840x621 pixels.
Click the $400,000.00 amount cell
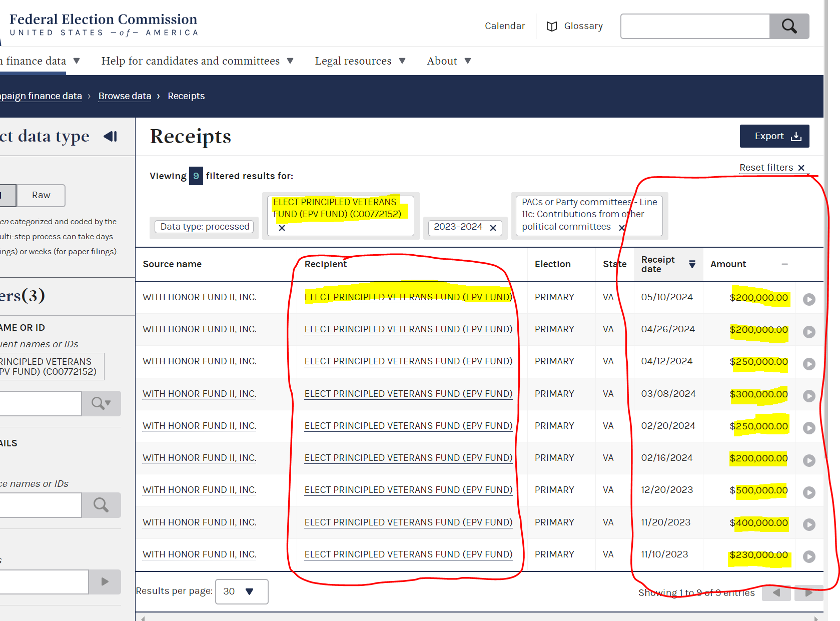pos(758,523)
